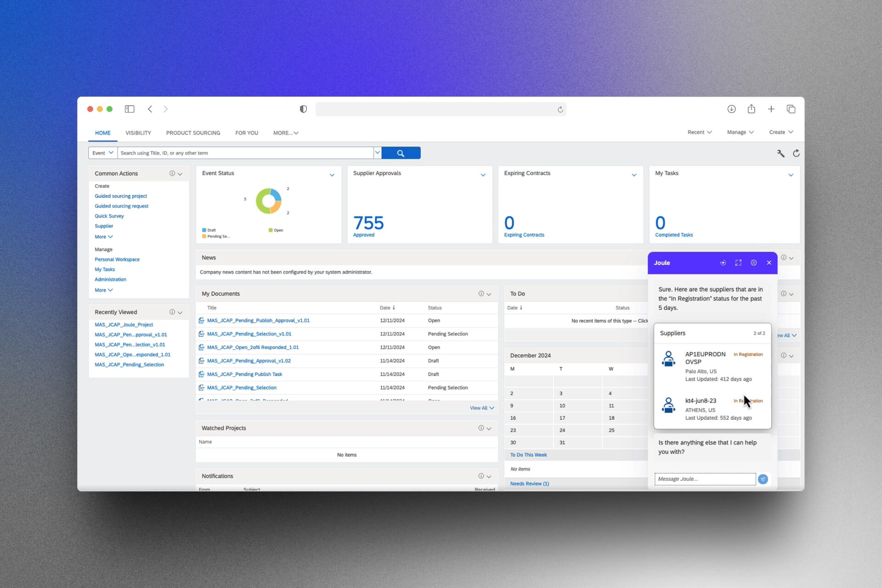Collapse the Recently Viewed panel chevron
The width and height of the screenshot is (882, 588).
tap(180, 313)
